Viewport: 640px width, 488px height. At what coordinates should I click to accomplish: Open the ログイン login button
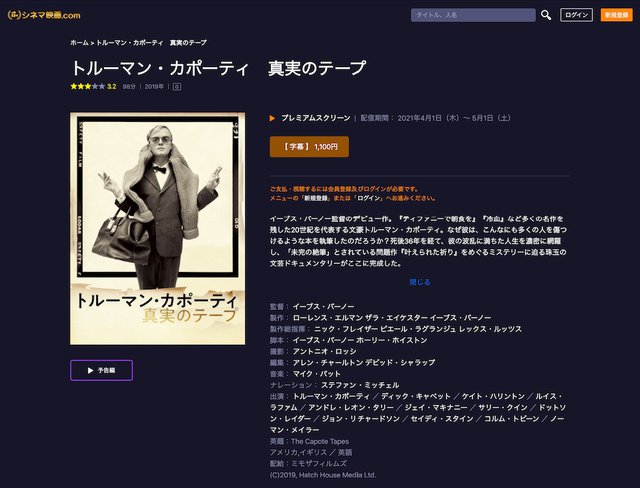coord(576,15)
